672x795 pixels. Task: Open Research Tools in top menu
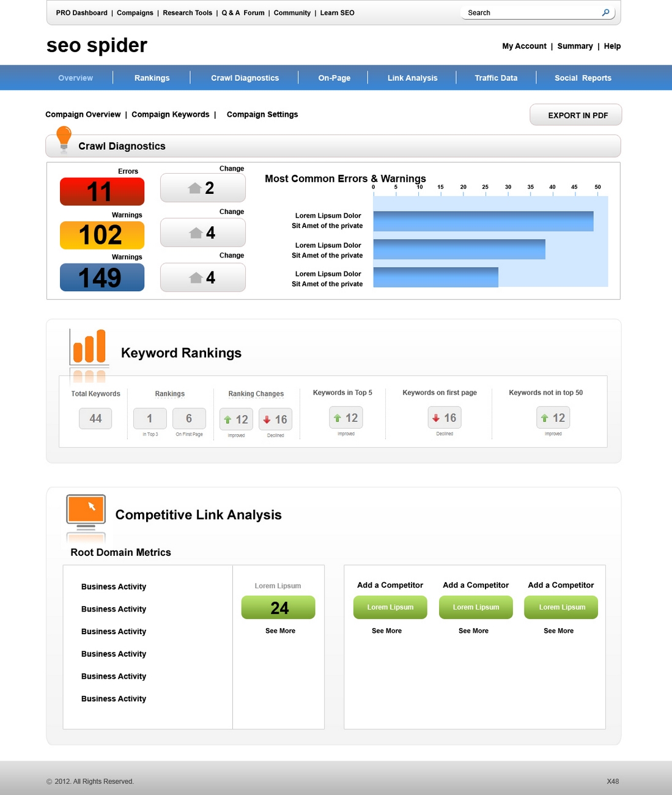click(188, 13)
